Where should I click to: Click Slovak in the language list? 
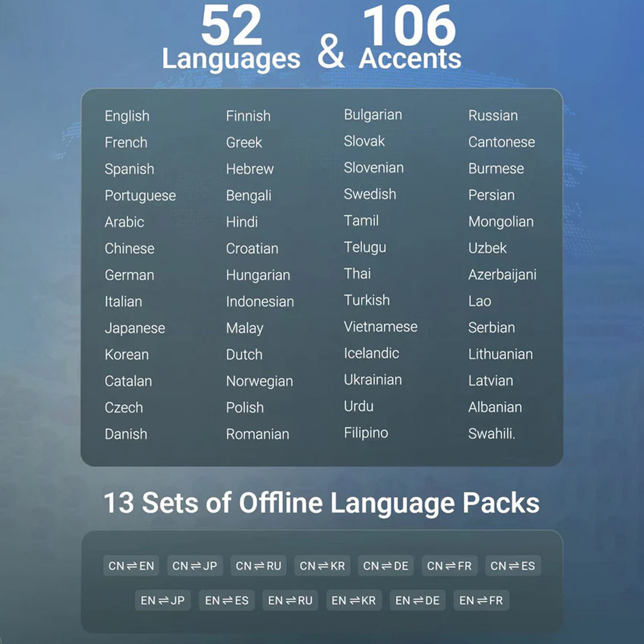click(364, 141)
